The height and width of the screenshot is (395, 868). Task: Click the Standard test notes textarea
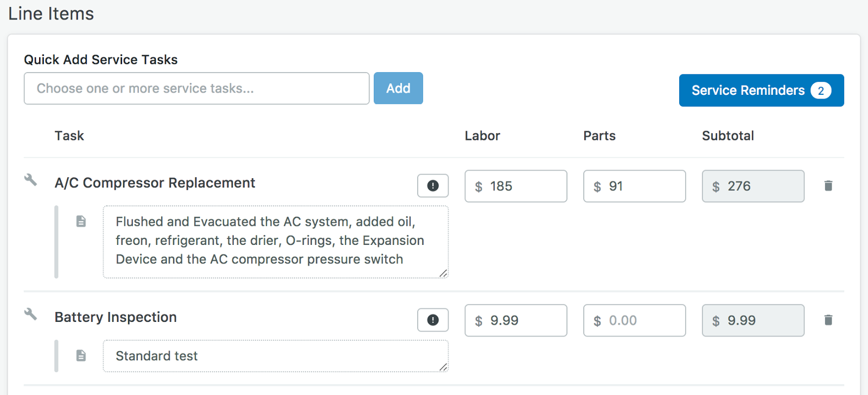click(275, 356)
